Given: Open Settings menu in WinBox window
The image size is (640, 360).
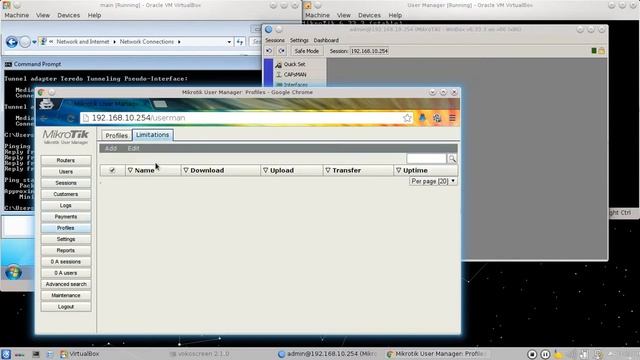Looking at the screenshot, I should pos(299,40).
